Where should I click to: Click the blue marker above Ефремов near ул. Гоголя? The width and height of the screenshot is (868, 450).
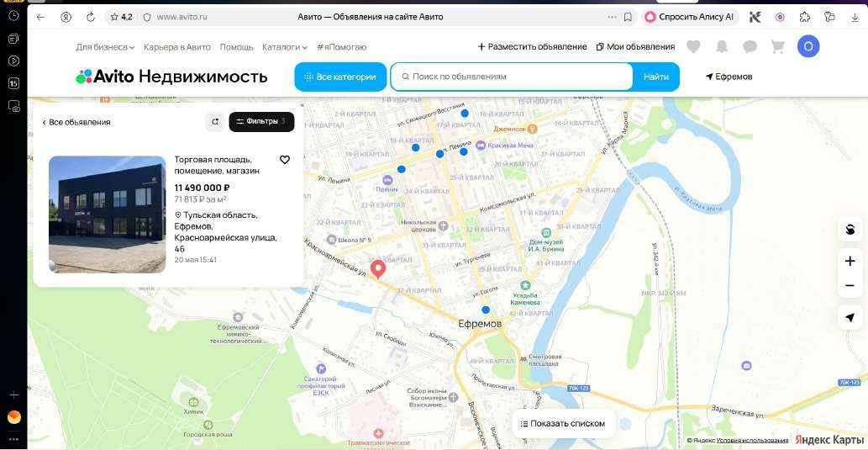486,310
